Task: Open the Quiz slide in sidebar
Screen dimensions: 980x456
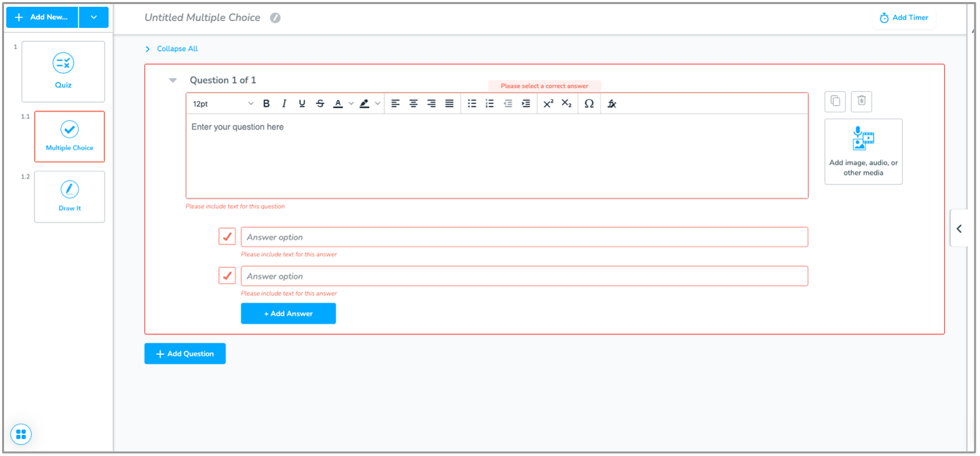Action: [x=63, y=71]
